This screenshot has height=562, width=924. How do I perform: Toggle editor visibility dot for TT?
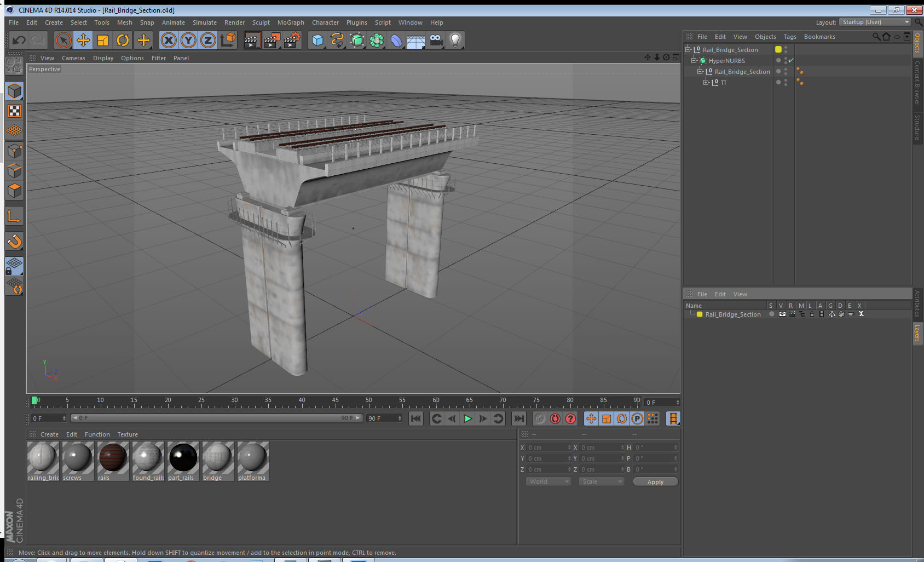[786, 80]
